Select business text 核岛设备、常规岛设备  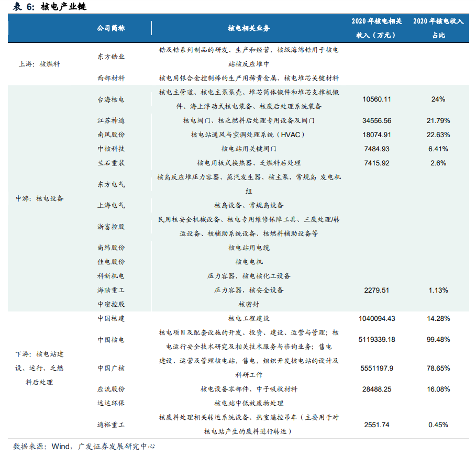click(249, 205)
